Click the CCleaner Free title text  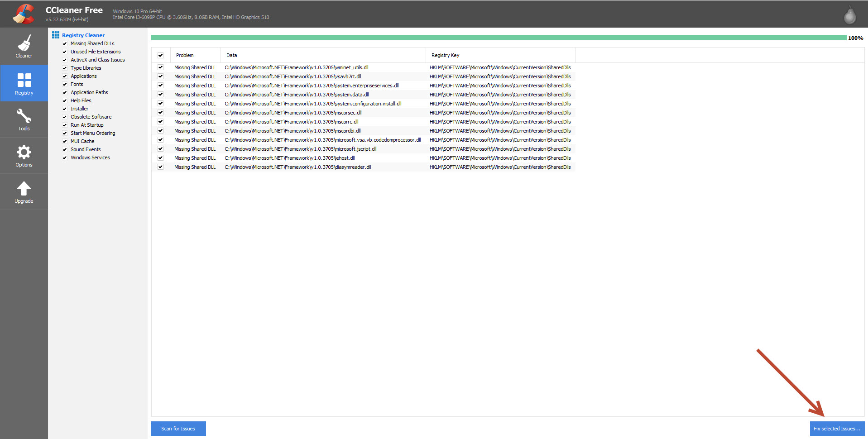point(74,10)
